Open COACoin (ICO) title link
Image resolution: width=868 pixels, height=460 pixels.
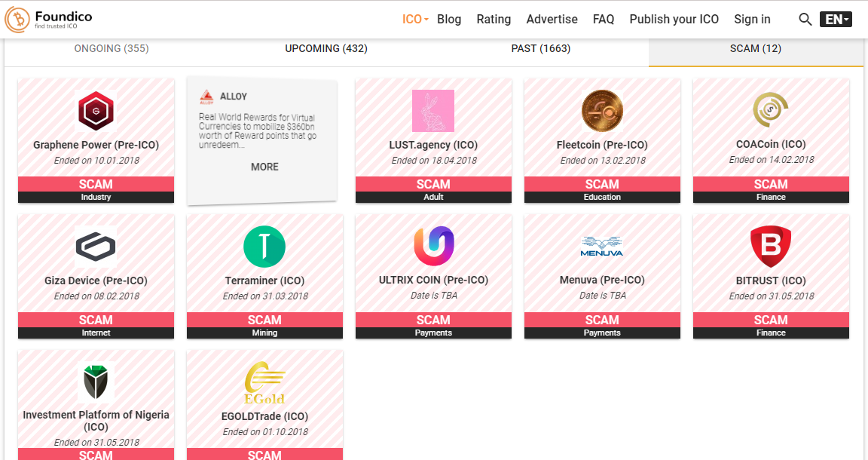pos(771,144)
